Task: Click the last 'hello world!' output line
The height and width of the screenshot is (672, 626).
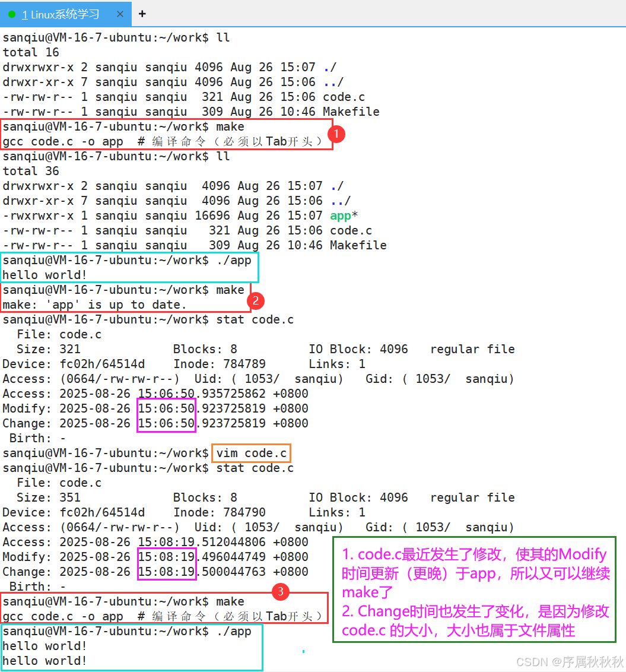Action: pos(45,661)
